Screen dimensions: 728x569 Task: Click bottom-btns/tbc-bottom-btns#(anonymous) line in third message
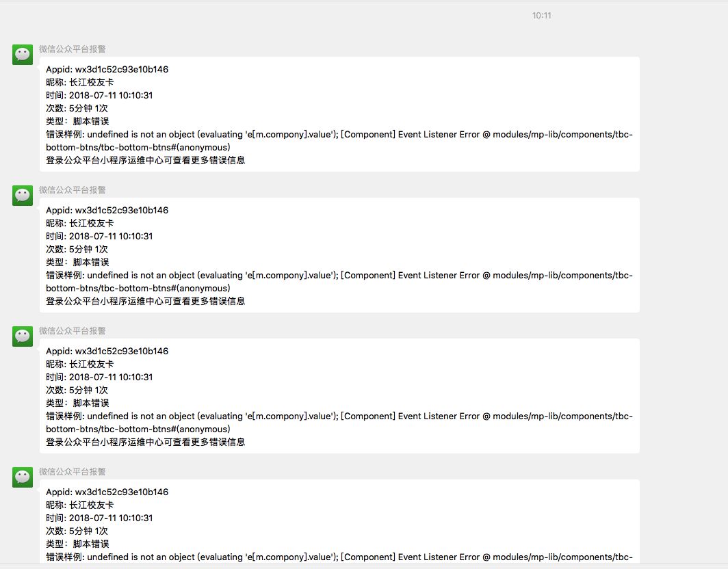tap(138, 429)
